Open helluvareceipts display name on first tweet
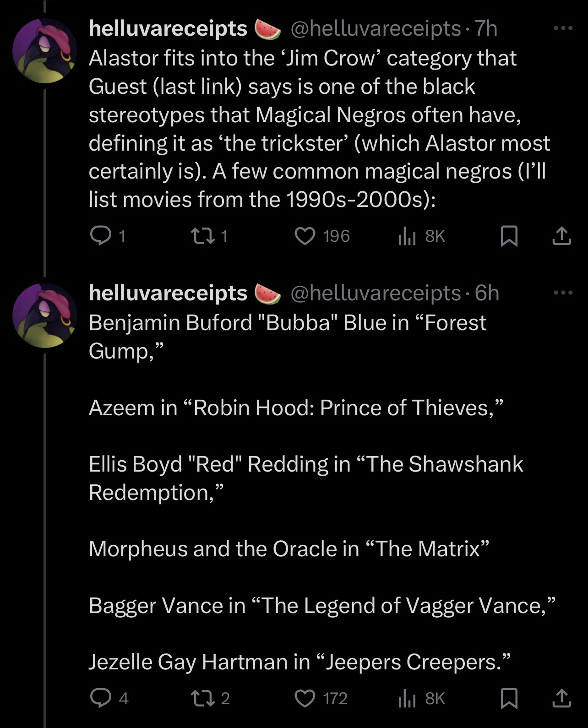The width and height of the screenshot is (588, 728). click(x=168, y=28)
